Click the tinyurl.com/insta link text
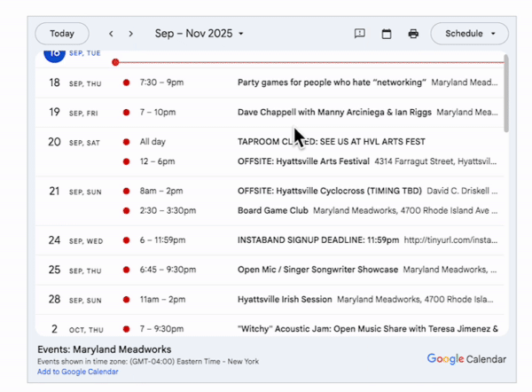This screenshot has width=532, height=392. pos(450,240)
